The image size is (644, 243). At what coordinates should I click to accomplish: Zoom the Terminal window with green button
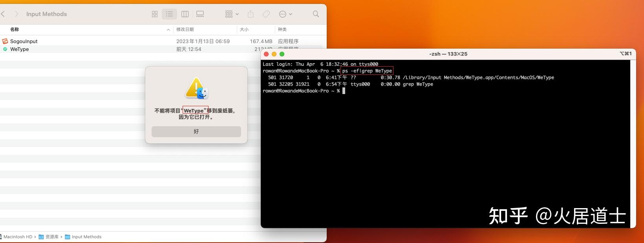[x=282, y=54]
